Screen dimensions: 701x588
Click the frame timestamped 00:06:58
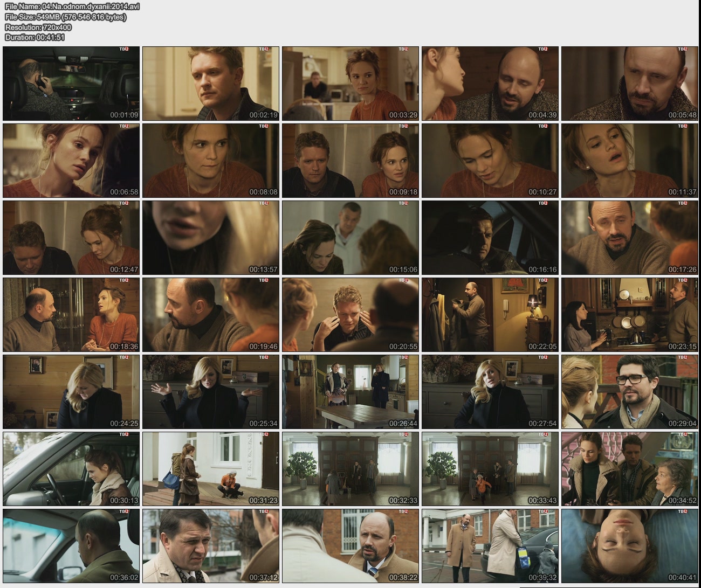(x=71, y=161)
